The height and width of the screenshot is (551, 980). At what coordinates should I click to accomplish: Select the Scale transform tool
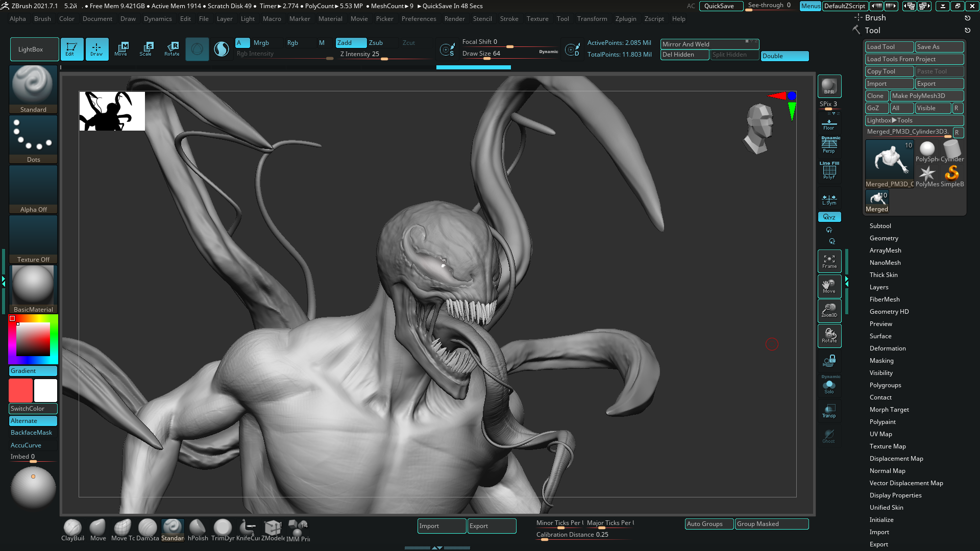click(145, 49)
